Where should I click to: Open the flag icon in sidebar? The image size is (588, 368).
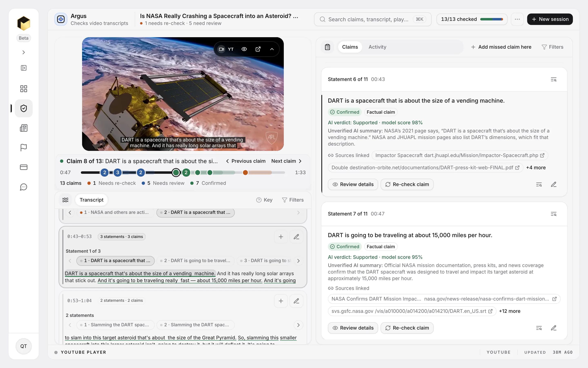[23, 147]
